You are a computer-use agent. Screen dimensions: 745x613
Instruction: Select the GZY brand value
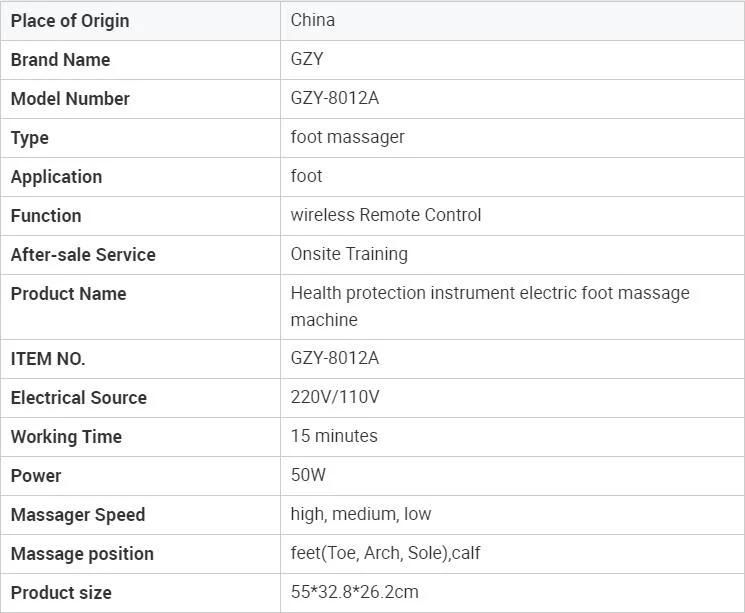coord(307,59)
